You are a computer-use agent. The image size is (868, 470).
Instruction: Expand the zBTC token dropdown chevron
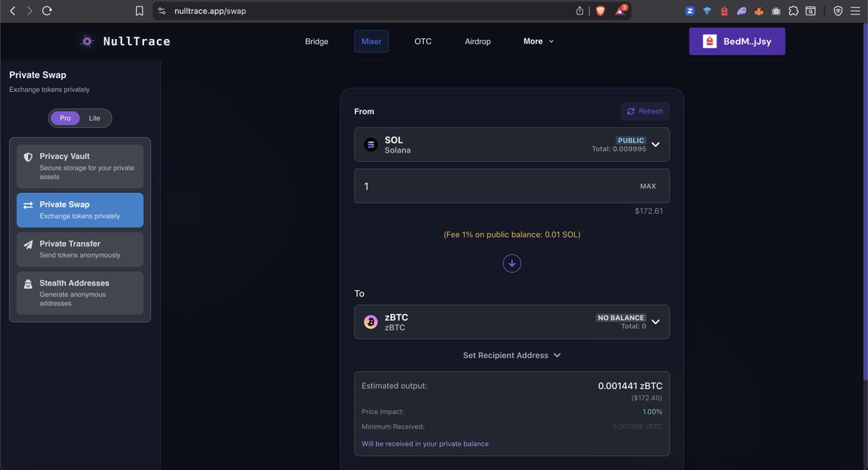tap(655, 322)
